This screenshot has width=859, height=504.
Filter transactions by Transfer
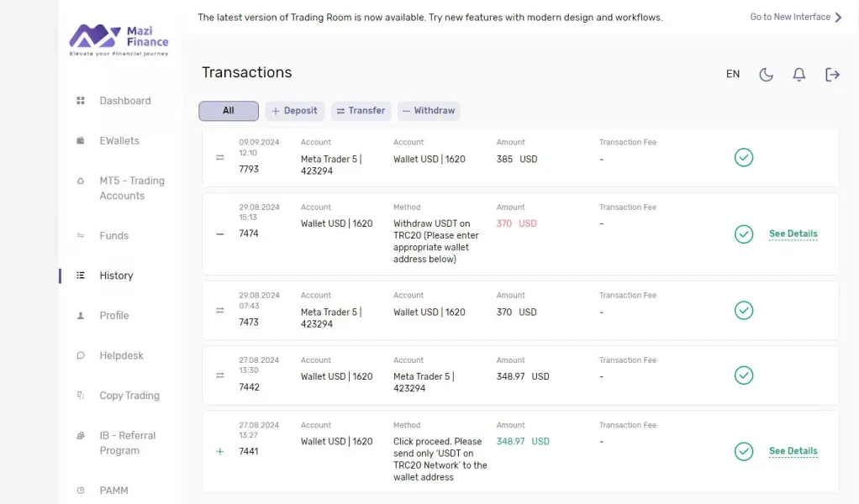[361, 111]
